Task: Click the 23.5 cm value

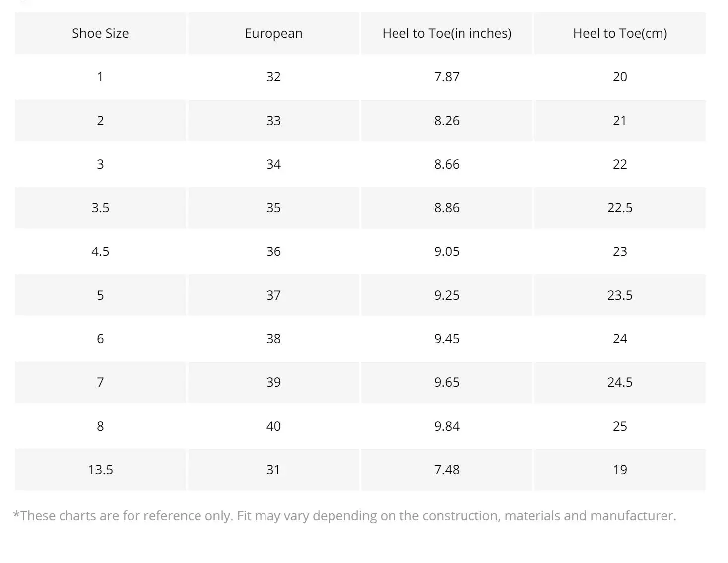Action: point(620,295)
